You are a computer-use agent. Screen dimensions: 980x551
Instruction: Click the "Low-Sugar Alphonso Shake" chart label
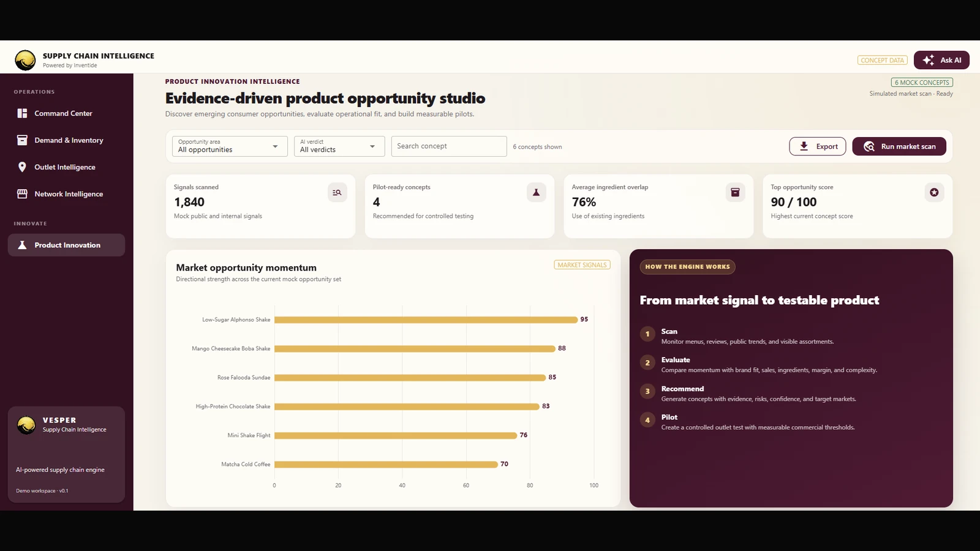click(x=236, y=320)
